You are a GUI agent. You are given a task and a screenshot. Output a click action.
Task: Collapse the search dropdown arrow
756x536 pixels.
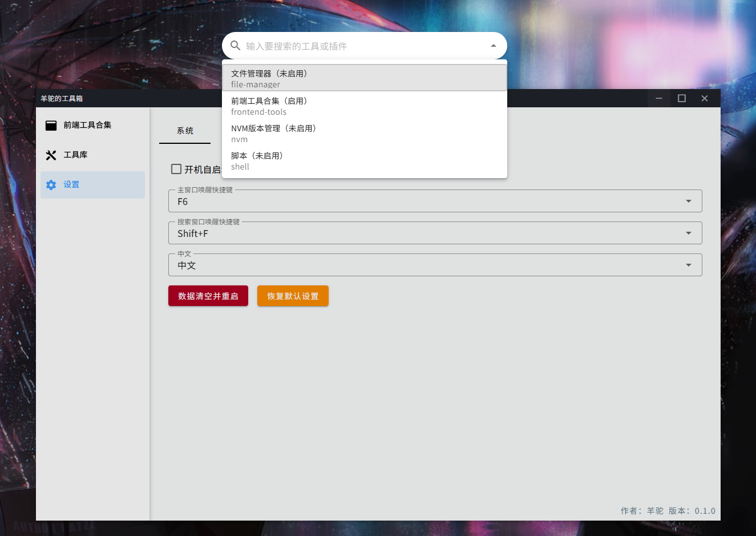pyautogui.click(x=494, y=46)
